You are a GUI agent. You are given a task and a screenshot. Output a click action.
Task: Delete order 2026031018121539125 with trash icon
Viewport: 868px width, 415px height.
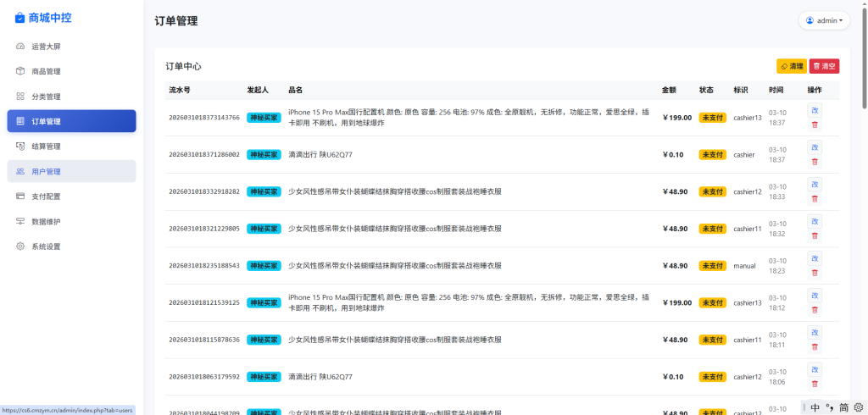click(x=815, y=311)
